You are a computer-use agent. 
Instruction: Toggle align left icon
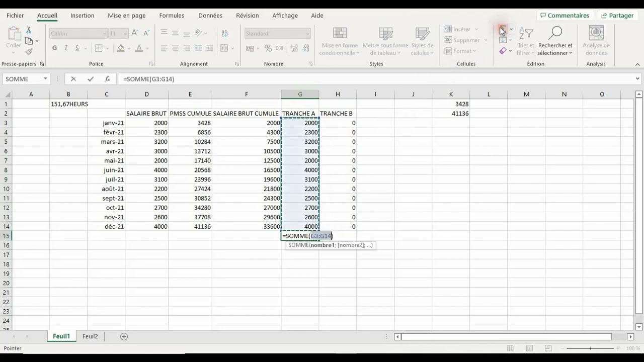click(x=164, y=48)
